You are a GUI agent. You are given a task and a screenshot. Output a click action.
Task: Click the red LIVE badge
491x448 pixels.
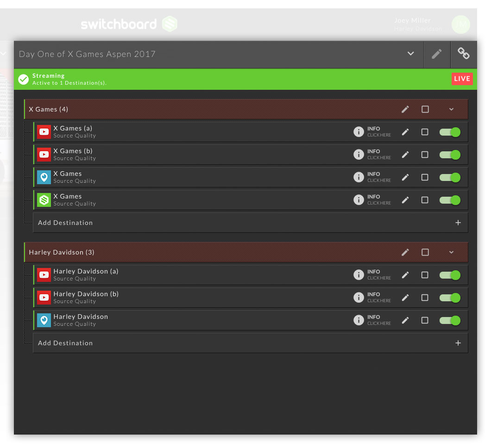[462, 79]
